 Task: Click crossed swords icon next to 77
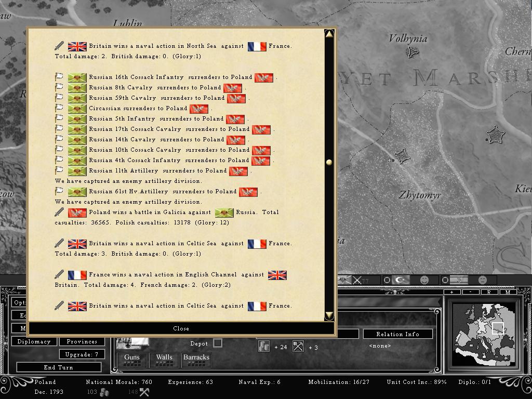[x=357, y=280]
